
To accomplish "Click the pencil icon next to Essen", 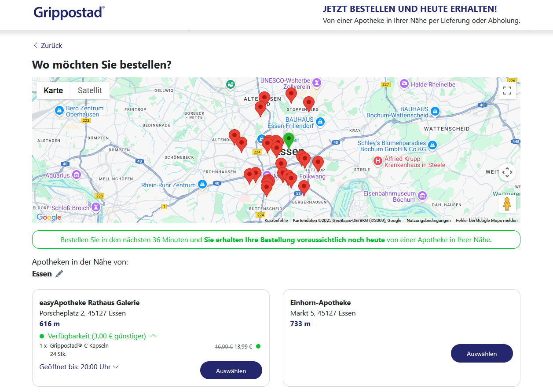I will [59, 274].
